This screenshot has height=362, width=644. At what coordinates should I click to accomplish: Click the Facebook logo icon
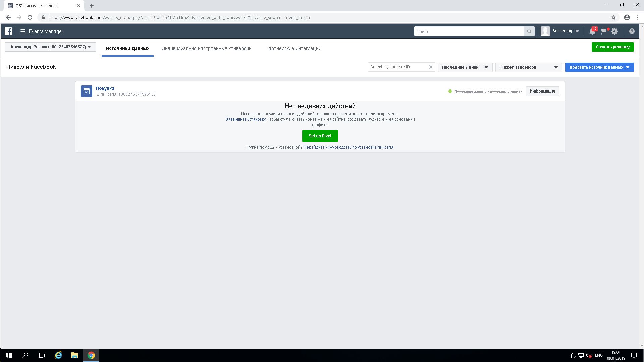pyautogui.click(x=8, y=31)
